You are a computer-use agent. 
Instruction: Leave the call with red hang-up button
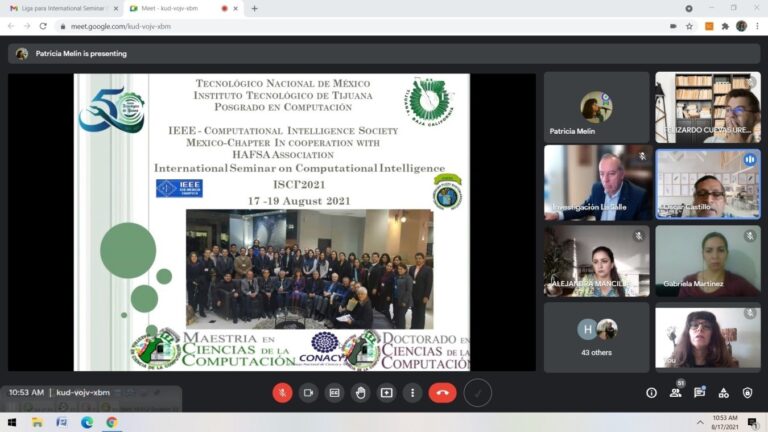coord(442,393)
